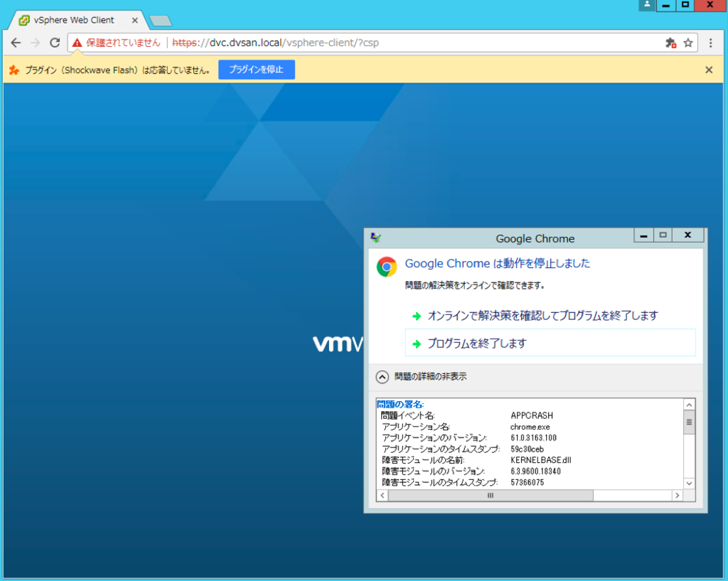Bookmark this page with the star icon

[x=688, y=43]
